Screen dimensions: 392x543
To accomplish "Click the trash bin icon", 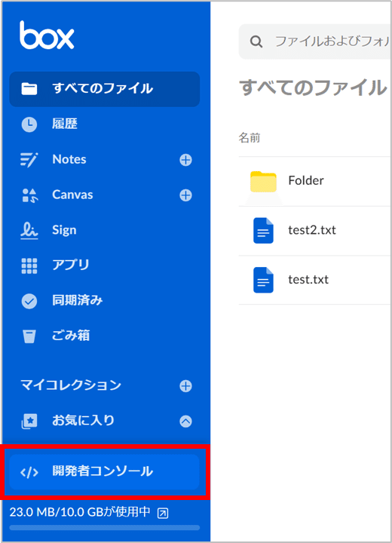I will [x=29, y=336].
